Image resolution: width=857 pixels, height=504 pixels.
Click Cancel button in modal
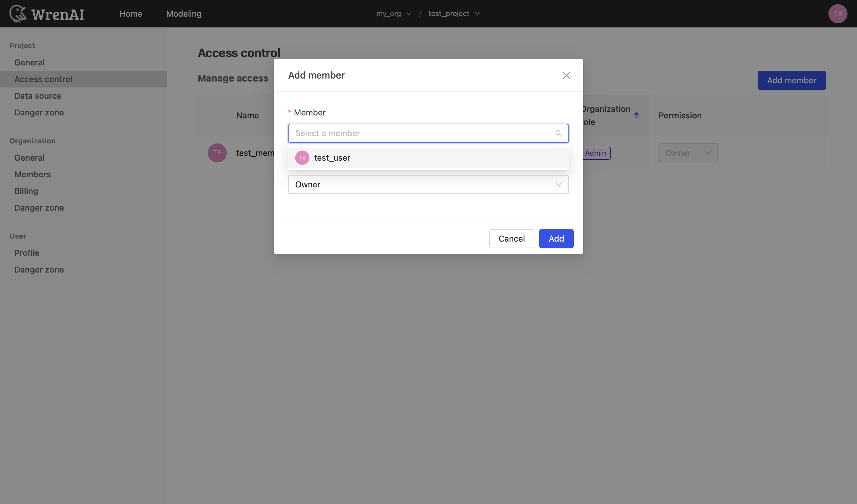tap(511, 239)
